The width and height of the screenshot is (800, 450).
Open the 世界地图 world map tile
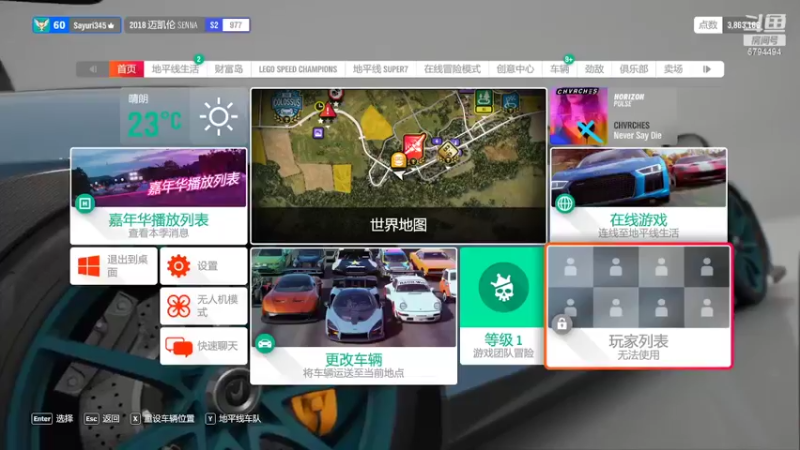click(x=398, y=166)
